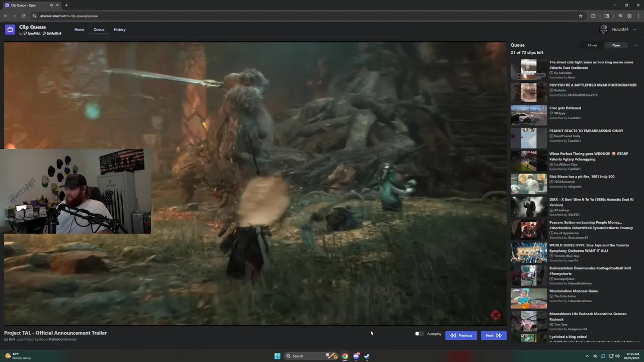Open the Battlefield 6 war photographer clip
644x362 pixels.
click(574, 92)
